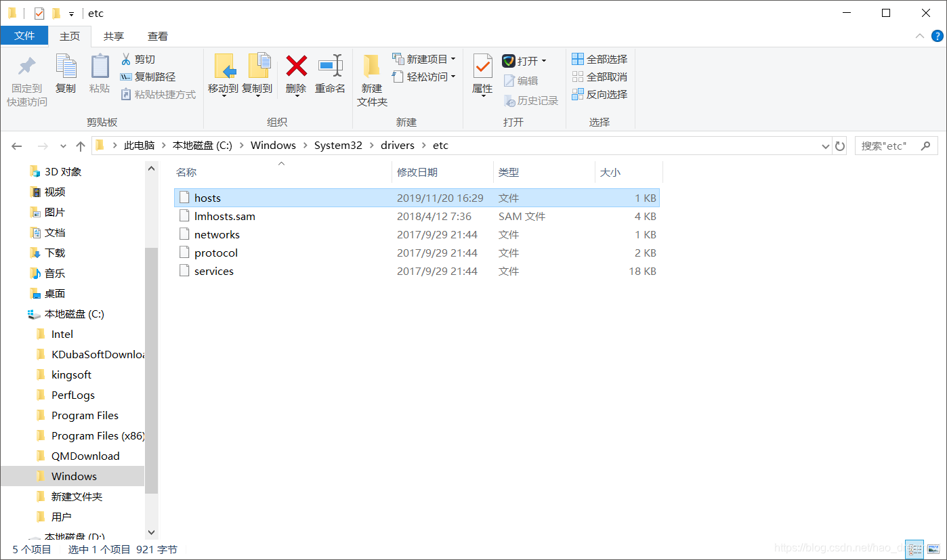Click the Forward navigation arrow
The height and width of the screenshot is (560, 947).
pyautogui.click(x=43, y=146)
